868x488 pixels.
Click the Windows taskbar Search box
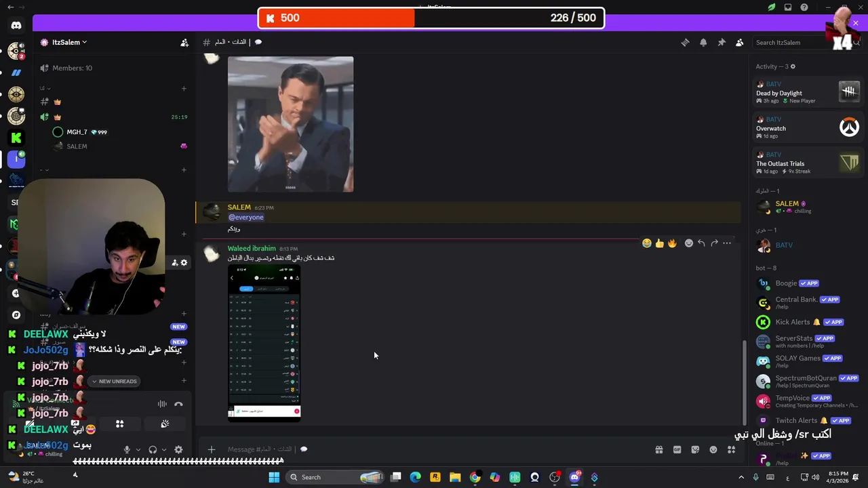[336, 477]
